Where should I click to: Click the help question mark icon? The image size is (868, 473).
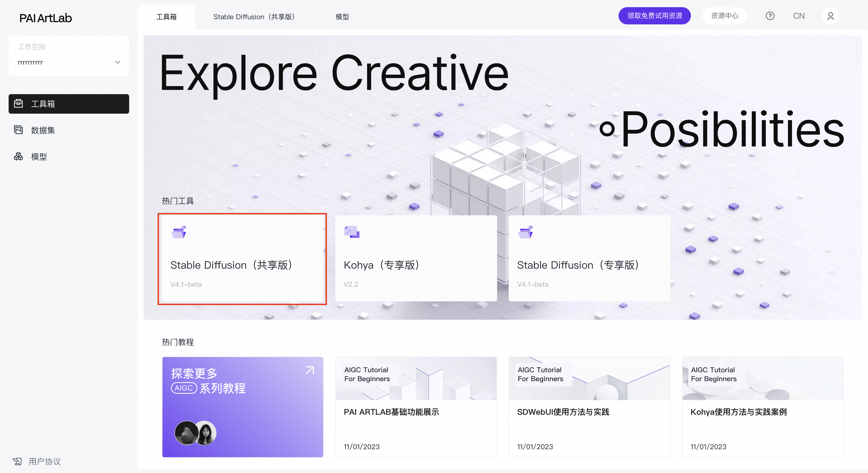[x=770, y=16]
